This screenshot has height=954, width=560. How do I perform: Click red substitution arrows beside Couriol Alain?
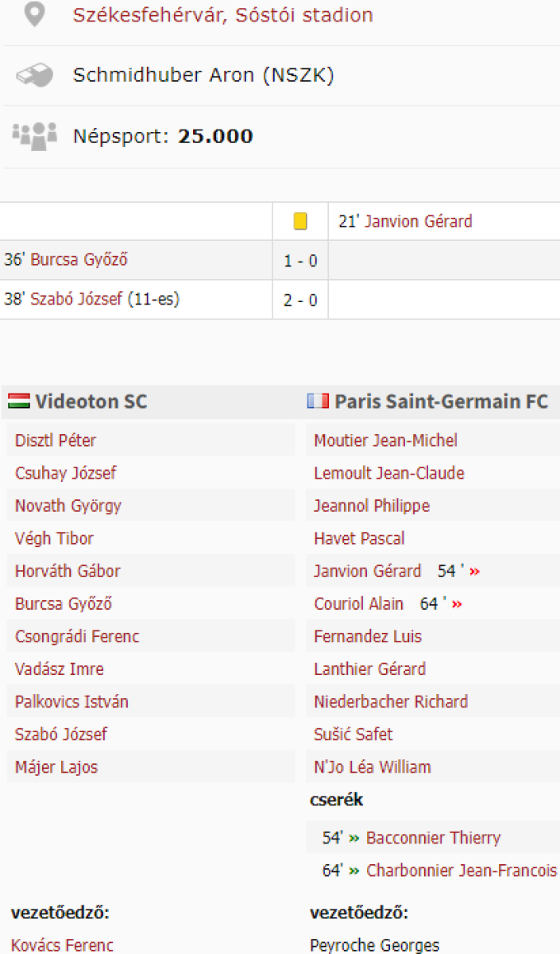tap(457, 604)
